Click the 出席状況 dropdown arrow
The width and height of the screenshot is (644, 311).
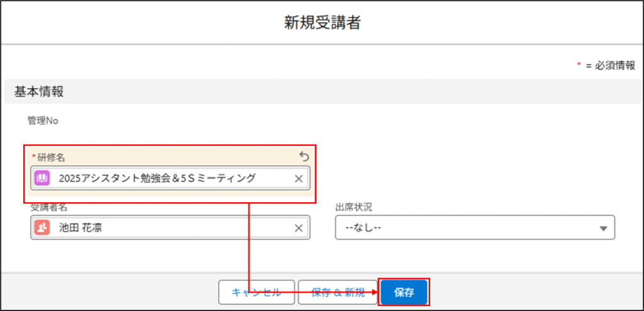pos(603,229)
